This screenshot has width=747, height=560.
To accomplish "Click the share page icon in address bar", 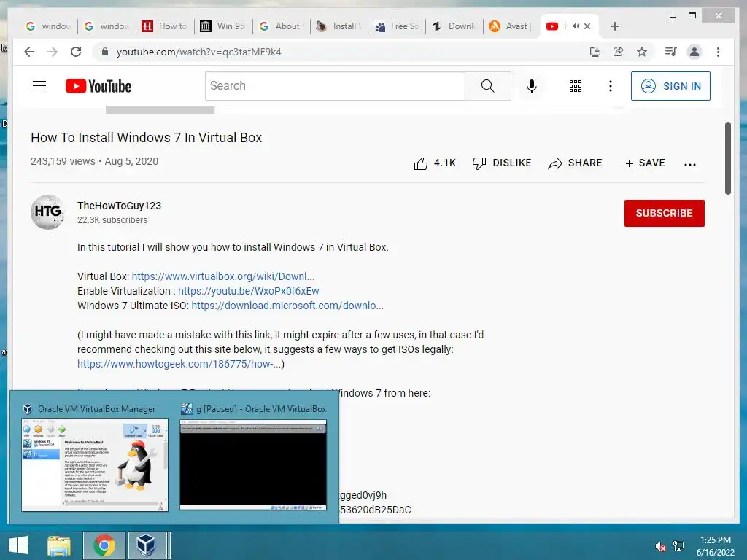I will (x=619, y=52).
